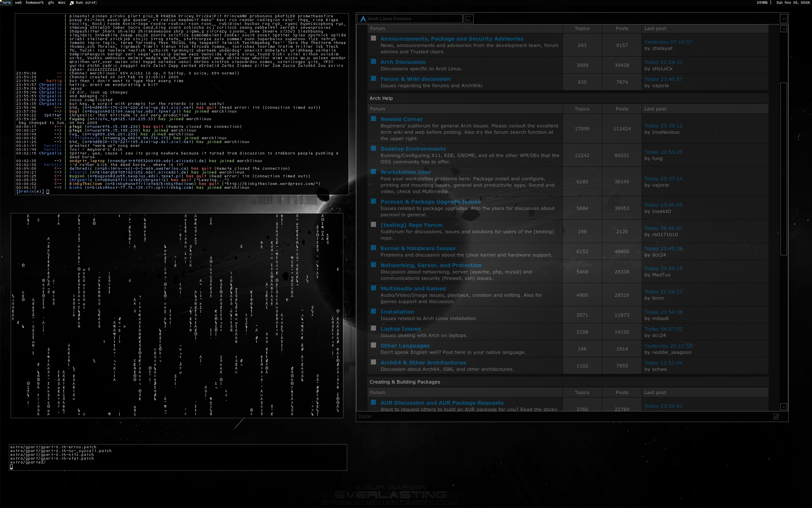Enable the Desktop Environments forum checkbox
Screen dimensions: 812x508
tap(372, 149)
